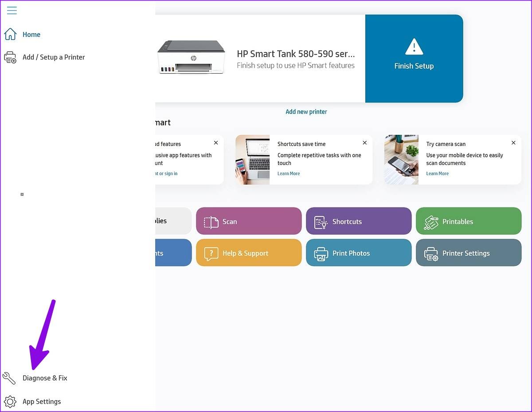Click Learn More under Shortcuts save time
This screenshot has height=412, width=532.
click(289, 174)
